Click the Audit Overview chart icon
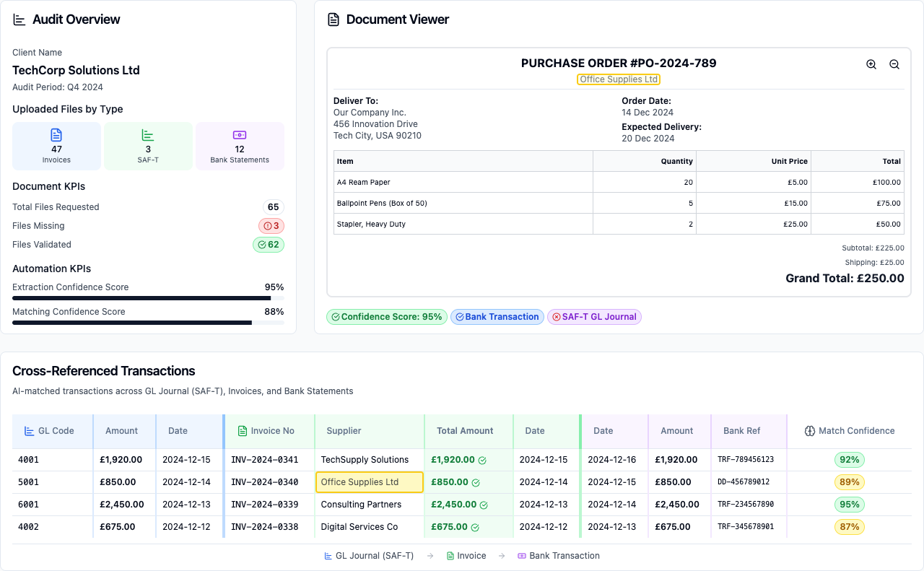The height and width of the screenshot is (571, 924). [19, 19]
